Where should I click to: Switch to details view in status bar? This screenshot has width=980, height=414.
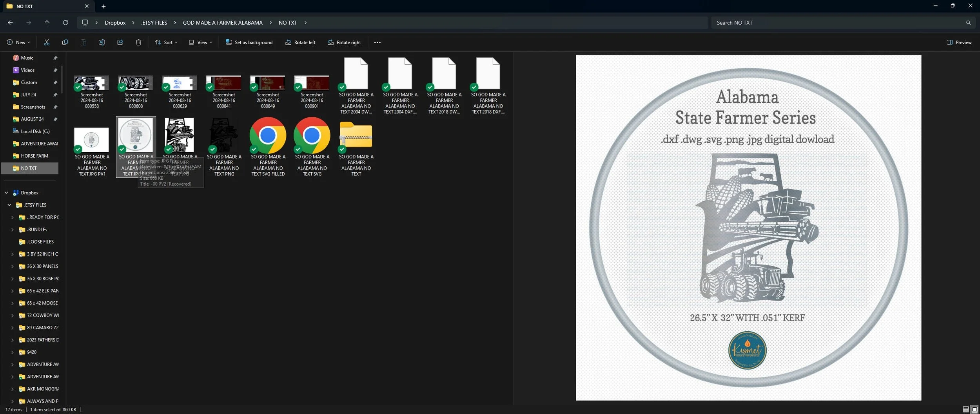click(x=965, y=409)
